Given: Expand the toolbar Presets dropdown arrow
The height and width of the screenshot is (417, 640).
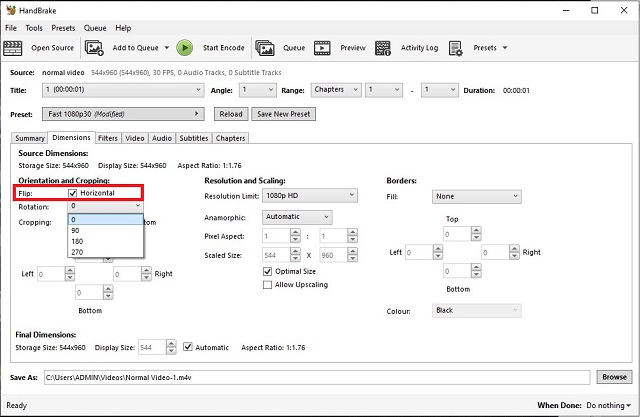Looking at the screenshot, I should (x=505, y=48).
